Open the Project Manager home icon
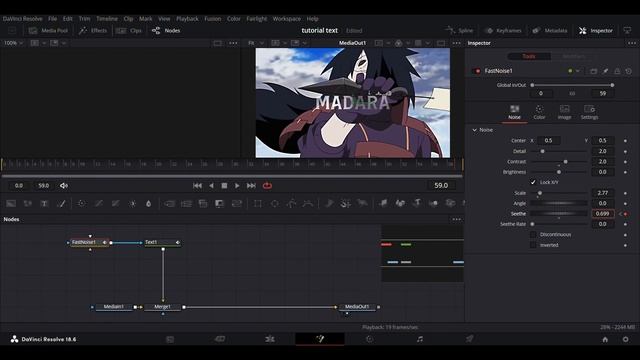640x360 pixels. point(605,339)
